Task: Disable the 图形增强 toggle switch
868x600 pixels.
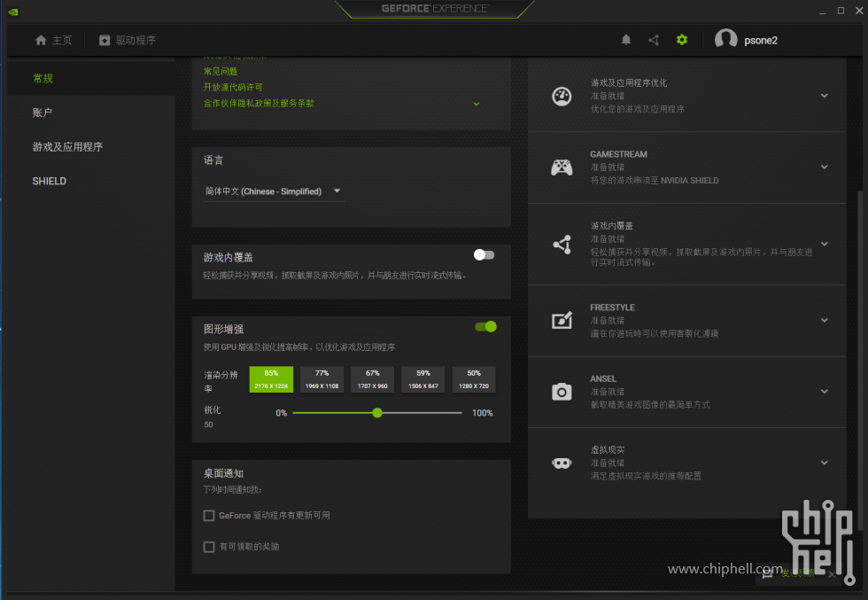Action: (485, 327)
